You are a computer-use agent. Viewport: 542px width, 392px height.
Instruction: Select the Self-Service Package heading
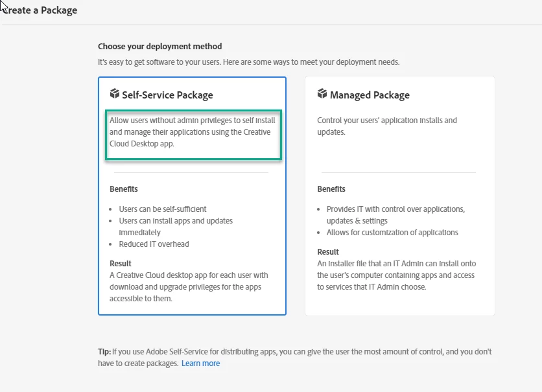(167, 95)
